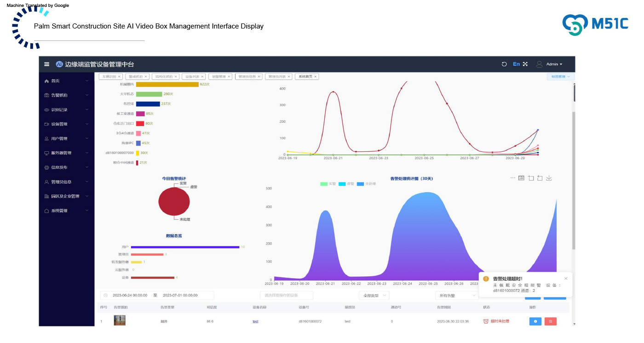The width and height of the screenshot is (644, 343).
Task: Open 告警抓拍 sidebar menu item
Action: (66, 95)
